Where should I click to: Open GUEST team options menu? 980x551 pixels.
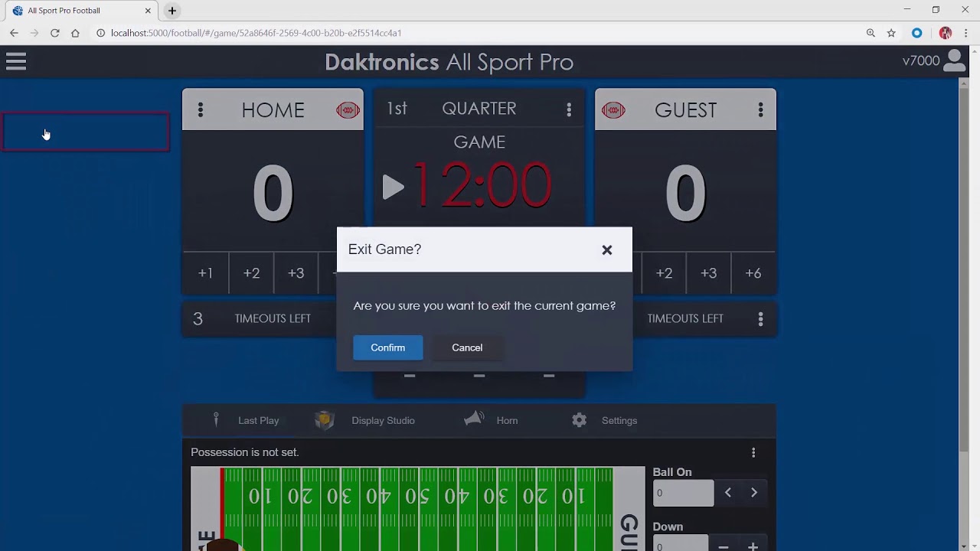click(x=760, y=110)
